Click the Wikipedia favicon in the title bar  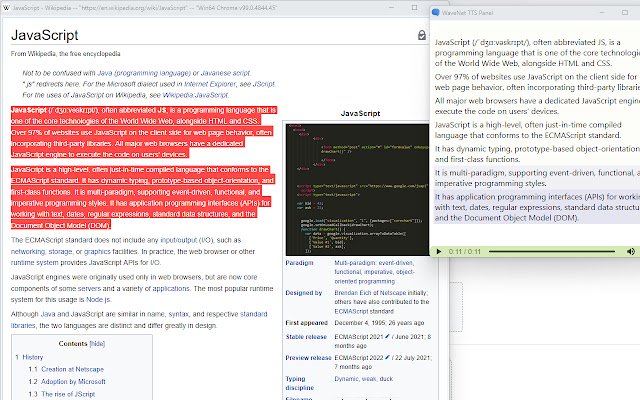tap(7, 5)
